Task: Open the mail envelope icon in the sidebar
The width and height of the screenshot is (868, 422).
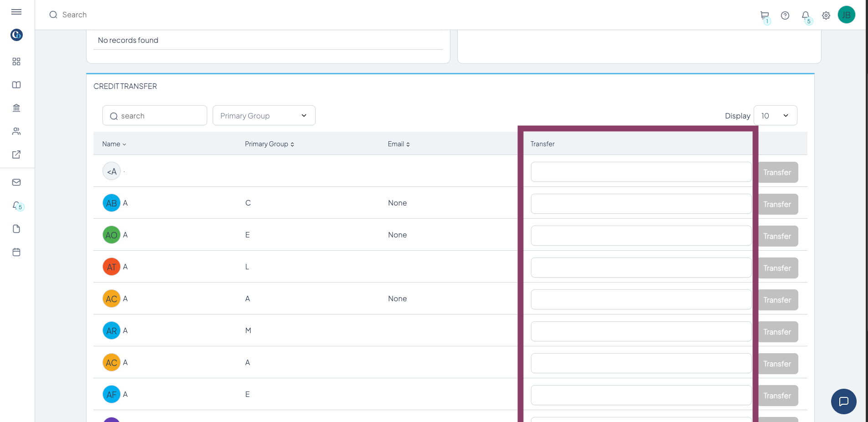Action: (16, 182)
